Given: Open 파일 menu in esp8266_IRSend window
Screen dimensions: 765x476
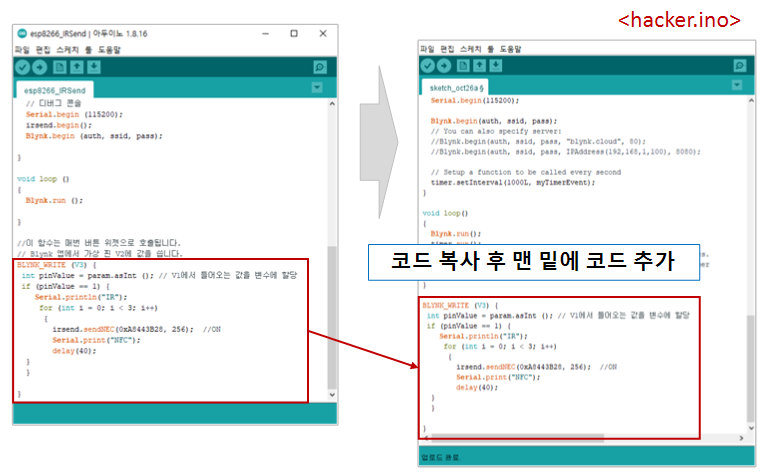Looking at the screenshot, I should [22, 50].
